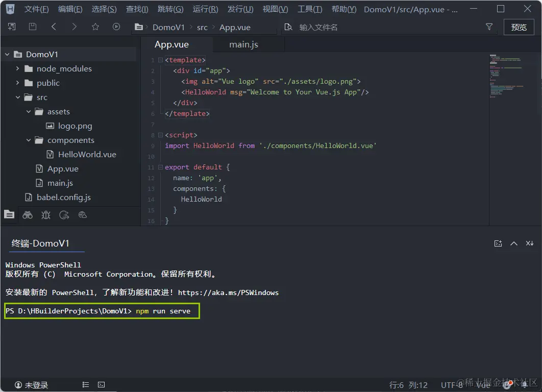
Task: Click the DomoV1 breadcrumb segment
Action: click(169, 28)
